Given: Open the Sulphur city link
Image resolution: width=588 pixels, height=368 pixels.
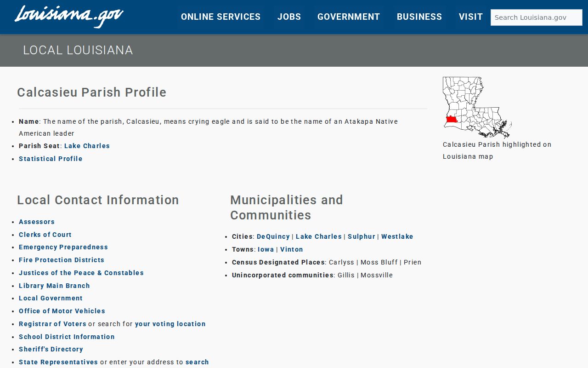Looking at the screenshot, I should pyautogui.click(x=362, y=236).
